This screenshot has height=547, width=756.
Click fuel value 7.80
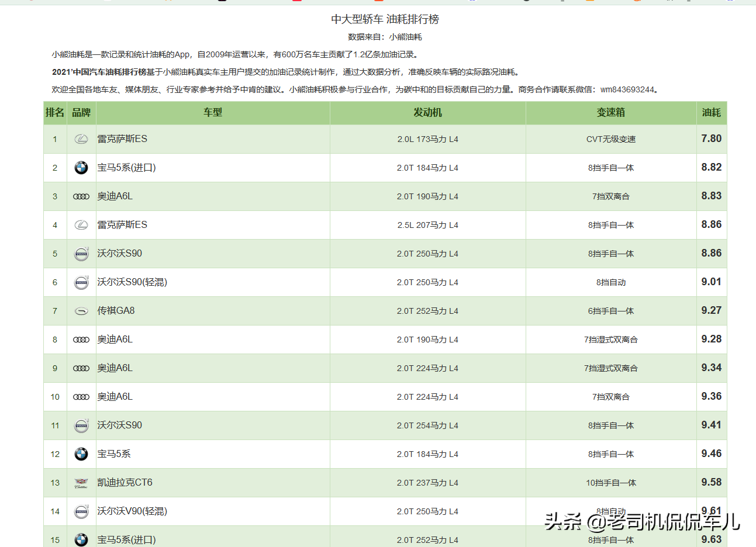click(x=712, y=139)
